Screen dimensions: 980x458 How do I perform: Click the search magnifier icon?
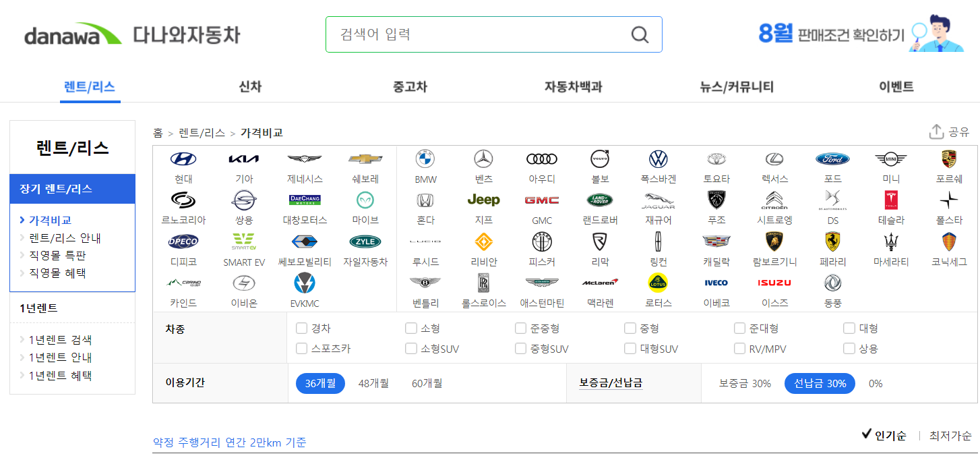(x=640, y=34)
